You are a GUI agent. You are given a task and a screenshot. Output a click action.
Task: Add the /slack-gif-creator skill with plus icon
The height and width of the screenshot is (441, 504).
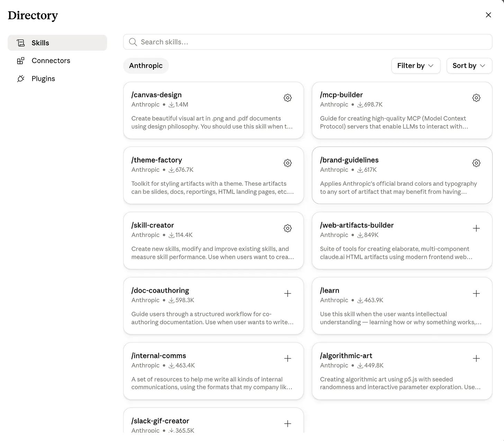pyautogui.click(x=288, y=424)
